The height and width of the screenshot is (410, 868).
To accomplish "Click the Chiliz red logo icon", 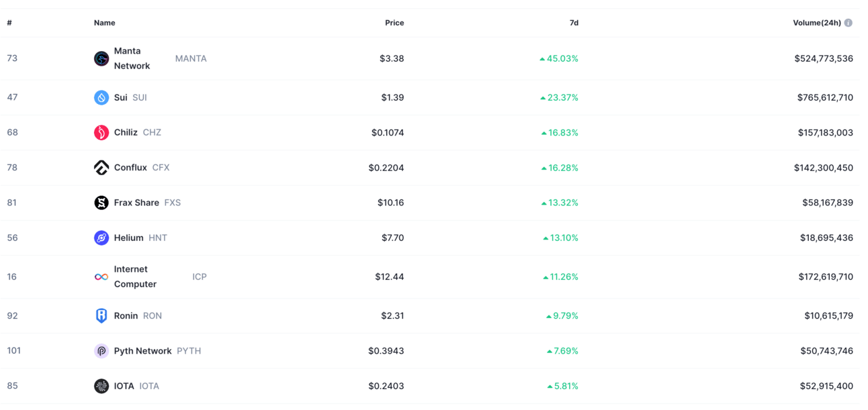I will pos(101,132).
